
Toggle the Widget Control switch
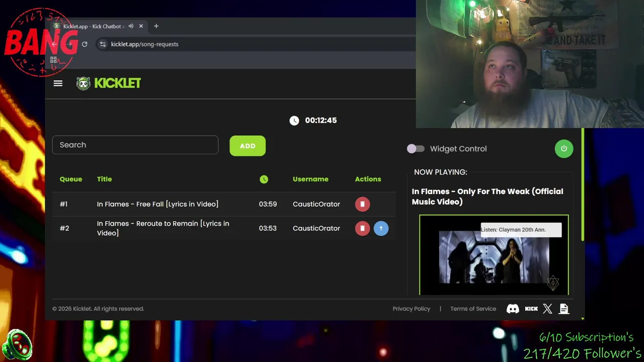pos(416,149)
